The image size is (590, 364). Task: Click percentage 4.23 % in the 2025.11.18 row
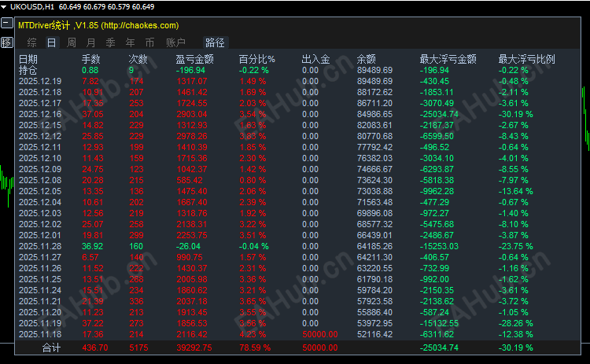click(253, 334)
